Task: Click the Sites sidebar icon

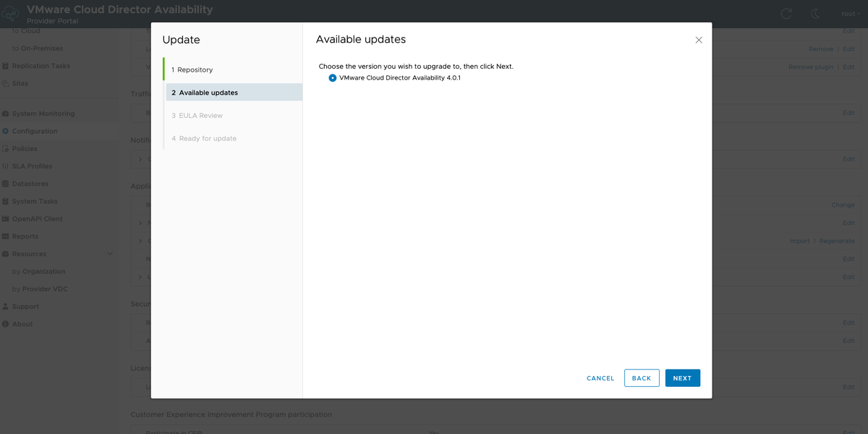Action: 6,83
